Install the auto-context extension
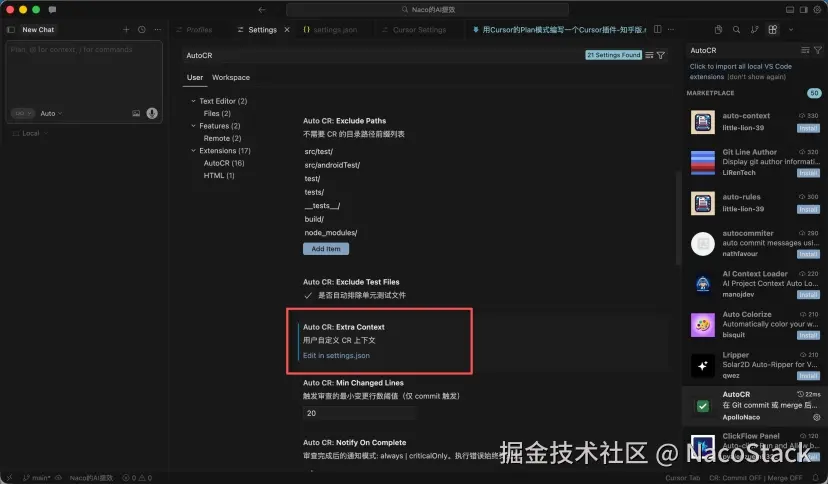Image resolution: width=828 pixels, height=484 pixels. point(808,128)
